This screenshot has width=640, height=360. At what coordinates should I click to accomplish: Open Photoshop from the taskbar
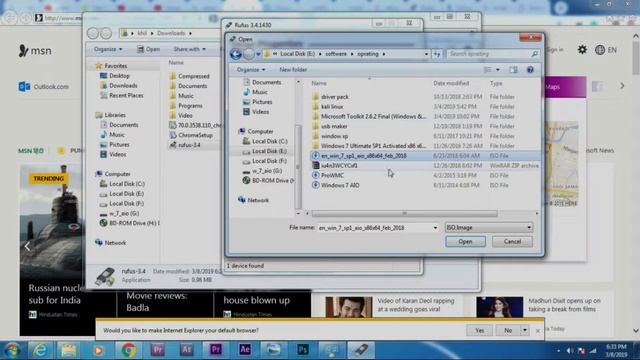pos(303,350)
